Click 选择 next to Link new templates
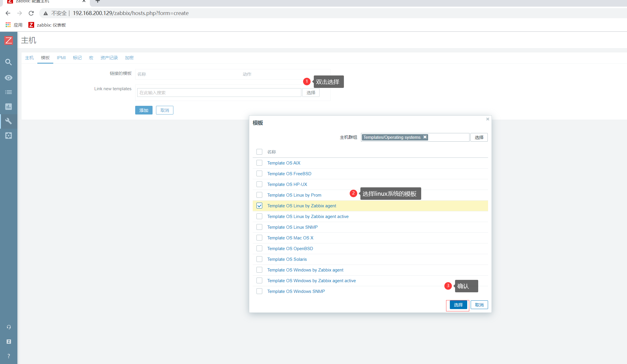 tap(311, 93)
